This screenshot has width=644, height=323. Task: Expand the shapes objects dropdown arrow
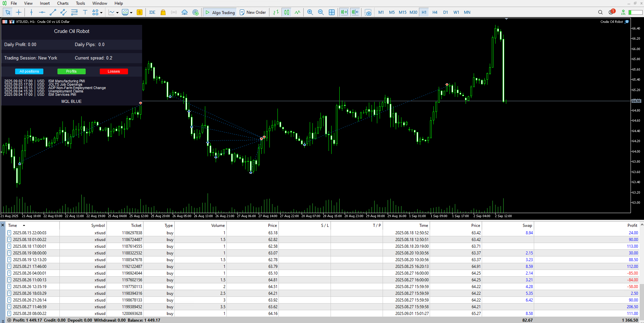point(101,13)
